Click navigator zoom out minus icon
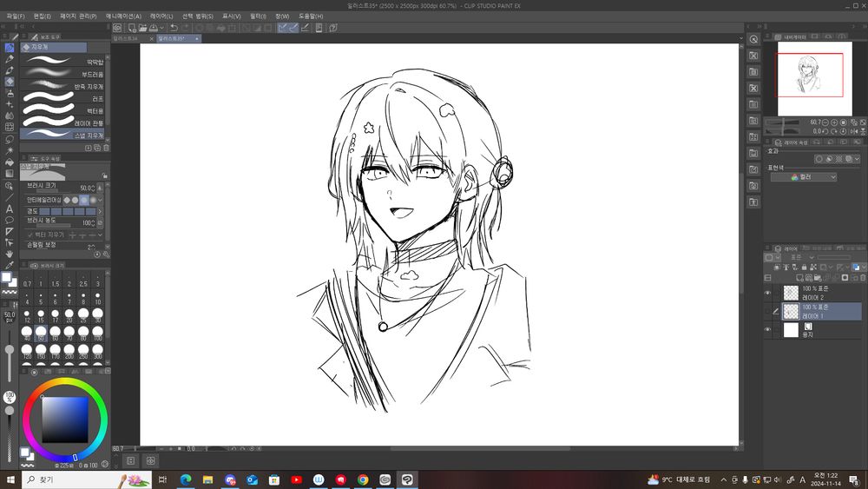Screen dimensions: 868x489 pyautogui.click(x=825, y=122)
